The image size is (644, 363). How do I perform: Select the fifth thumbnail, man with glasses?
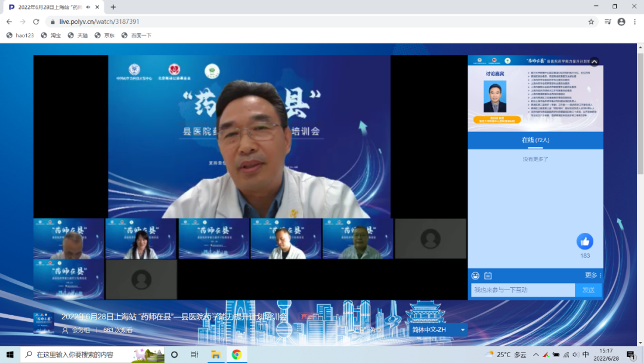tap(358, 239)
